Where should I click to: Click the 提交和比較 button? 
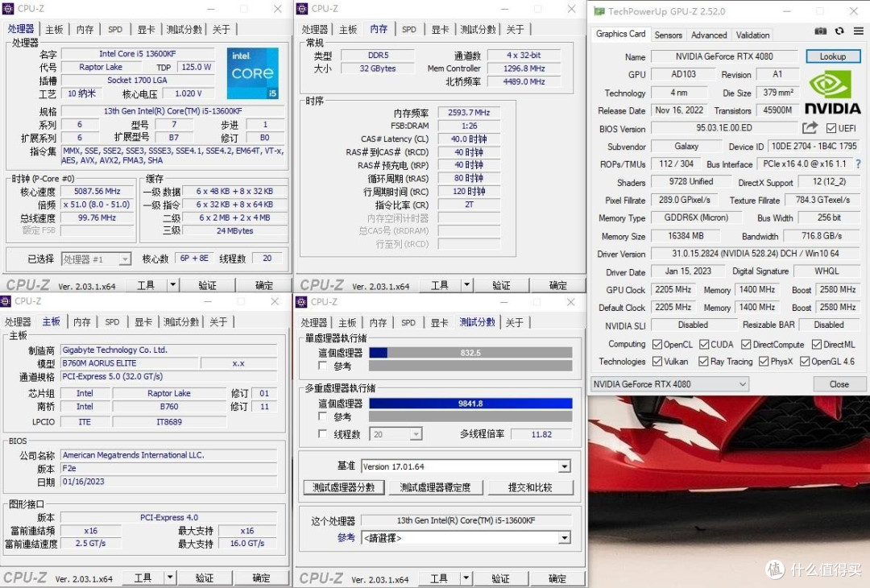click(x=530, y=487)
